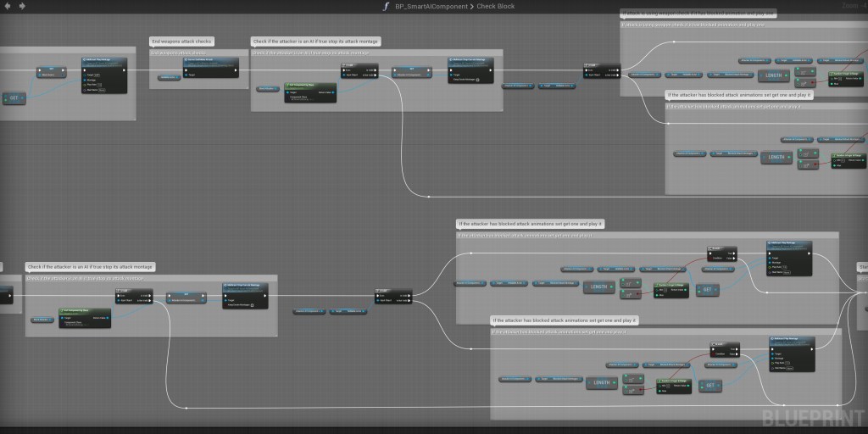868x434 pixels.
Task: Select the lower Block Attacker variable node
Action: click(x=42, y=320)
